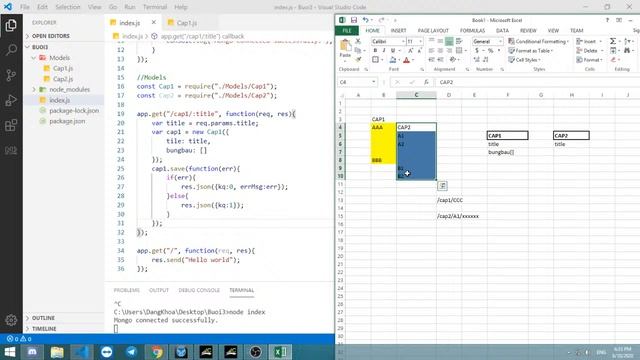The image size is (640, 360).
Task: Open Conditional Formatting dropdown
Action: coord(538,42)
